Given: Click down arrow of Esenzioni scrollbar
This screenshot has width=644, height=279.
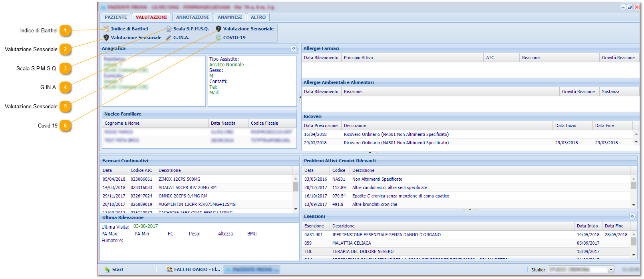Looking at the screenshot, I should click(634, 255).
